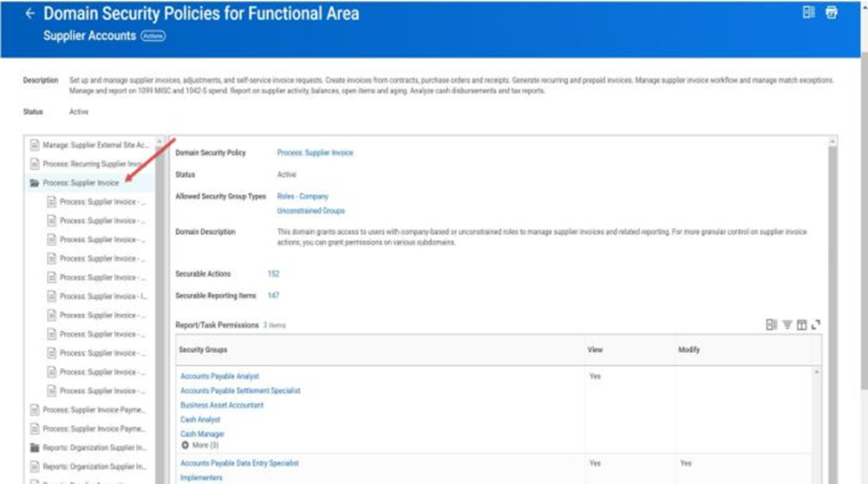Open the Unconstrained Groups link
The width and height of the screenshot is (868, 484).
tap(311, 211)
